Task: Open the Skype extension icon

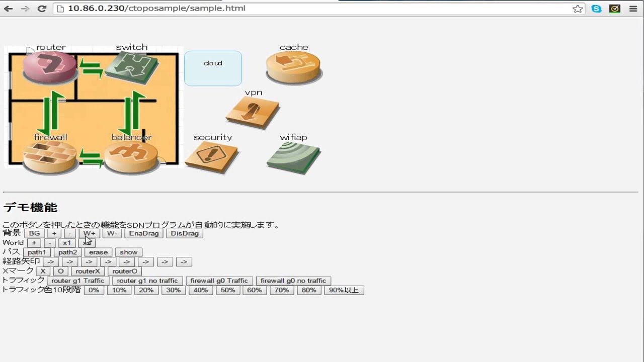Action: click(x=596, y=9)
